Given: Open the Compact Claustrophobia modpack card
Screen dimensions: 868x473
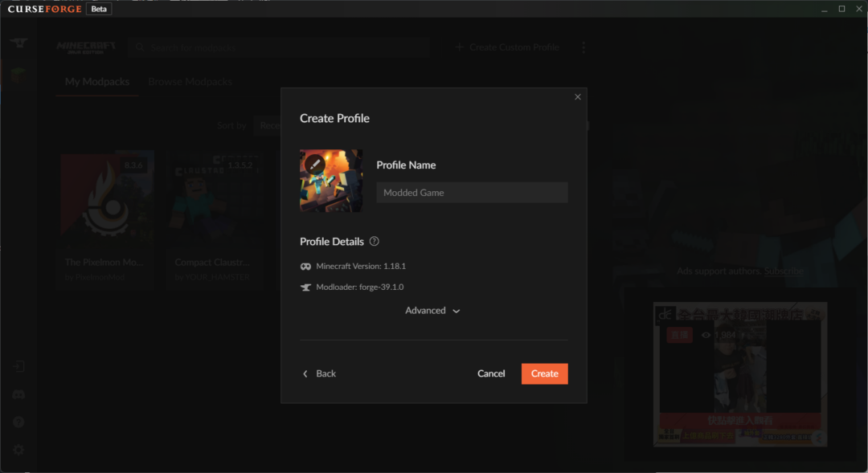Looking at the screenshot, I should [x=215, y=219].
